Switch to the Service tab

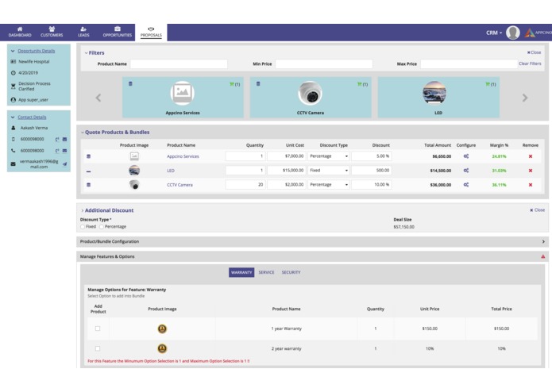tap(266, 272)
